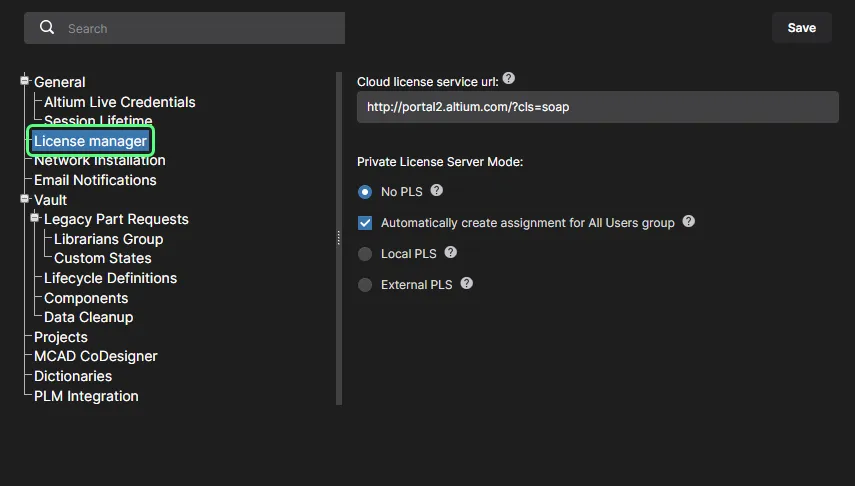Click into the Search box
Viewport: 855px width, 486px height.
200,28
